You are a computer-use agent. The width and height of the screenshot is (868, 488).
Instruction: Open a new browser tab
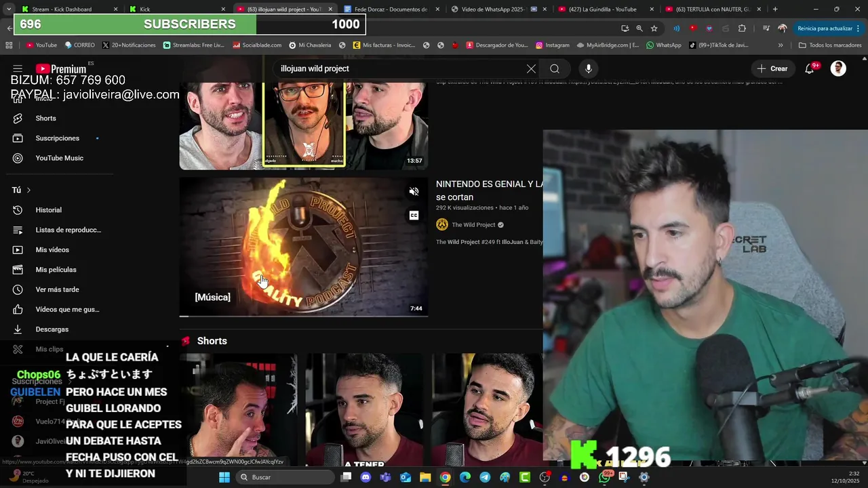[775, 9]
